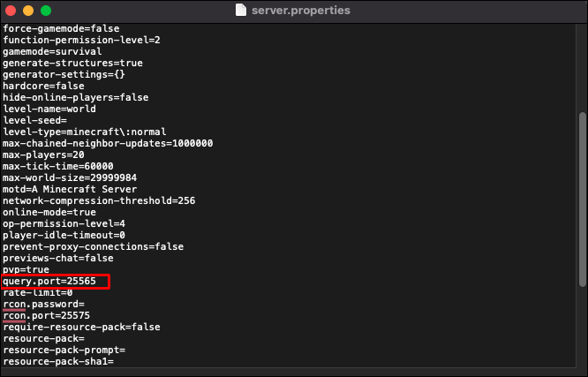Click the vertical scrollbar thumb
588x377 pixels.
(x=581, y=198)
